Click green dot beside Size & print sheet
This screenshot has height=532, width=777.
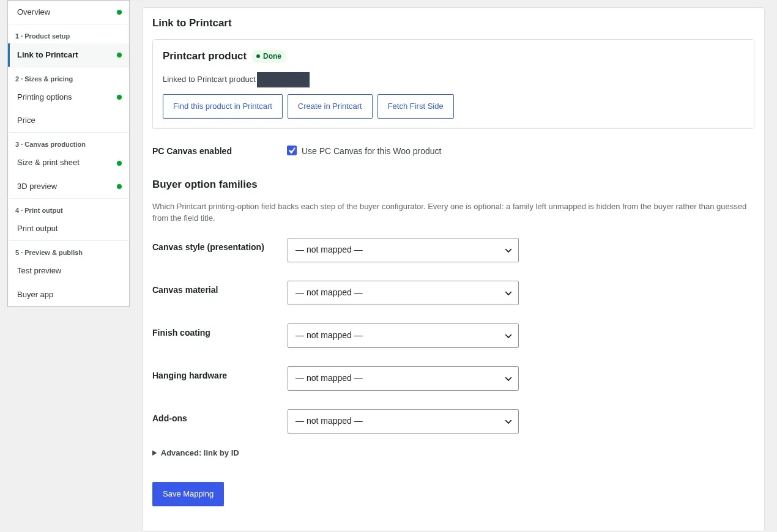click(119, 163)
